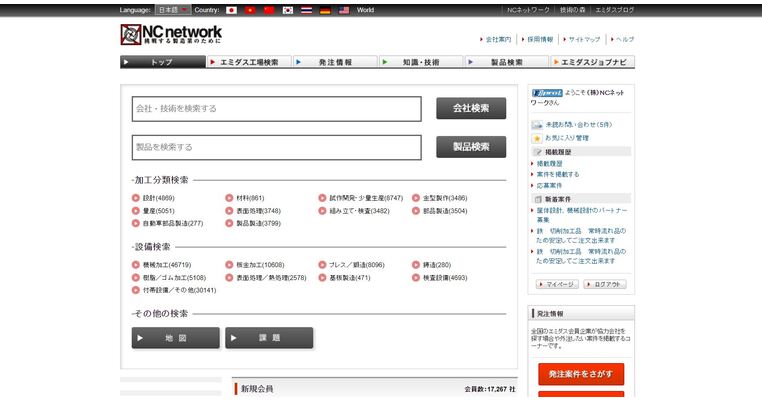
Task: Click the 会社・技術を検索する input field
Action: 277,108
